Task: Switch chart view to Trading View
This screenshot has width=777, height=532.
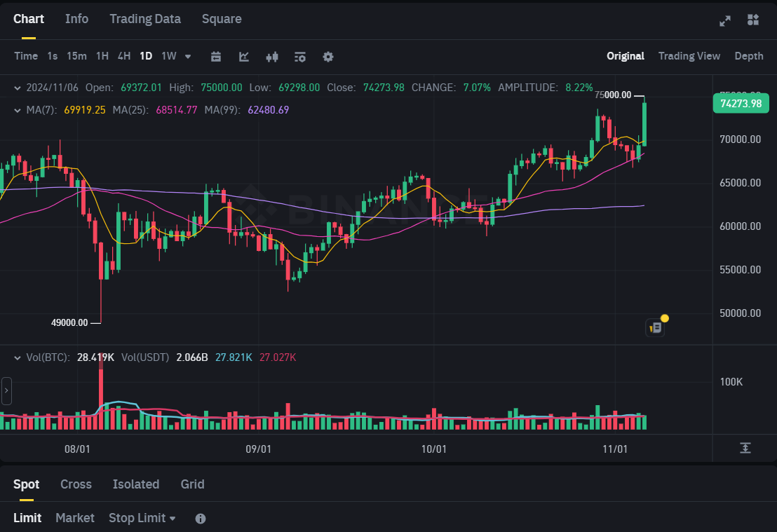Action: pos(689,56)
